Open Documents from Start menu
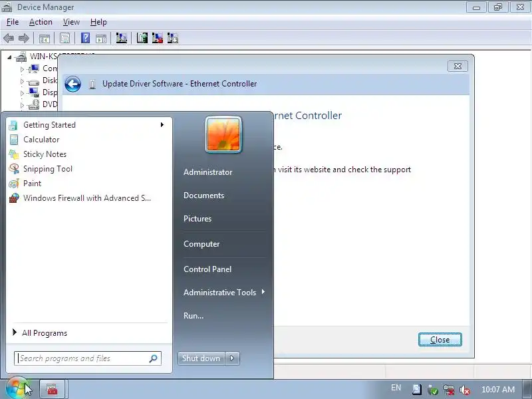 (x=203, y=196)
